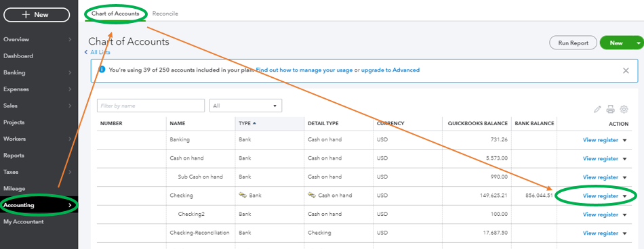
Task: View register for the Checking account
Action: point(601,196)
